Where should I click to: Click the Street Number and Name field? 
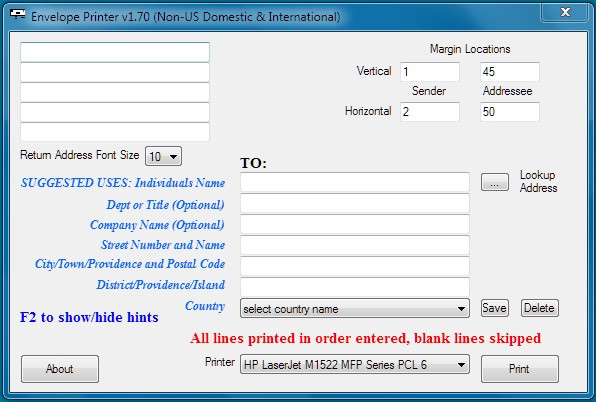(x=355, y=245)
